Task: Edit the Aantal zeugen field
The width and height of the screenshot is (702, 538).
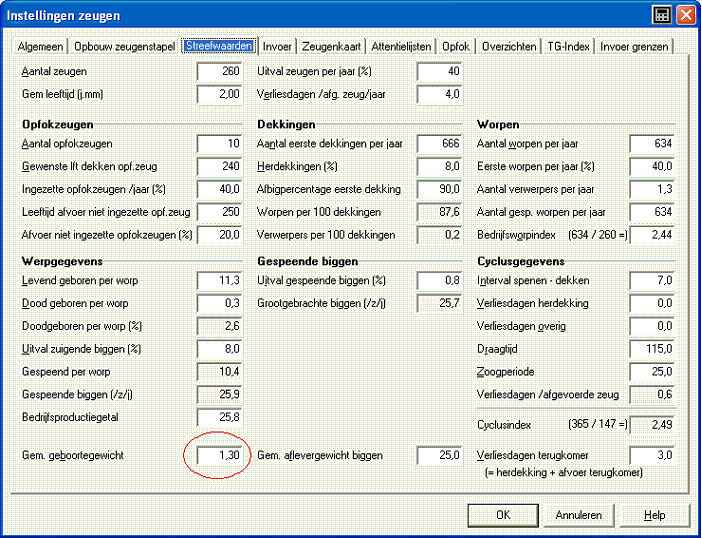Action: (220, 72)
